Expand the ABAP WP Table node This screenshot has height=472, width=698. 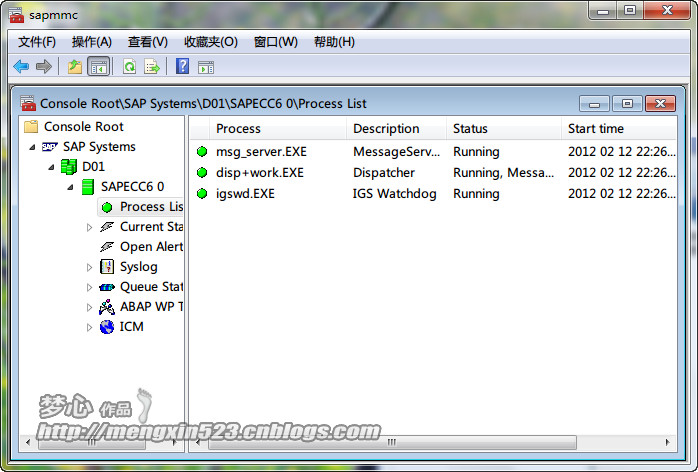(89, 307)
